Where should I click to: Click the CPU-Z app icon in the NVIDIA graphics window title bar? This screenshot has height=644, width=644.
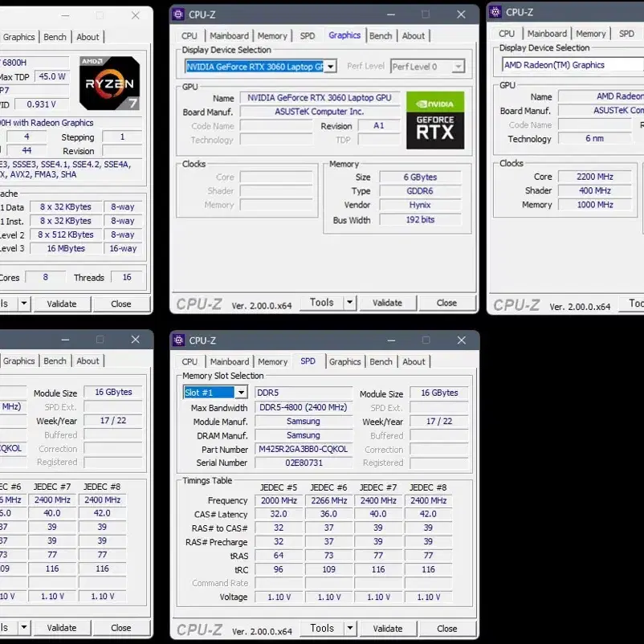(178, 14)
